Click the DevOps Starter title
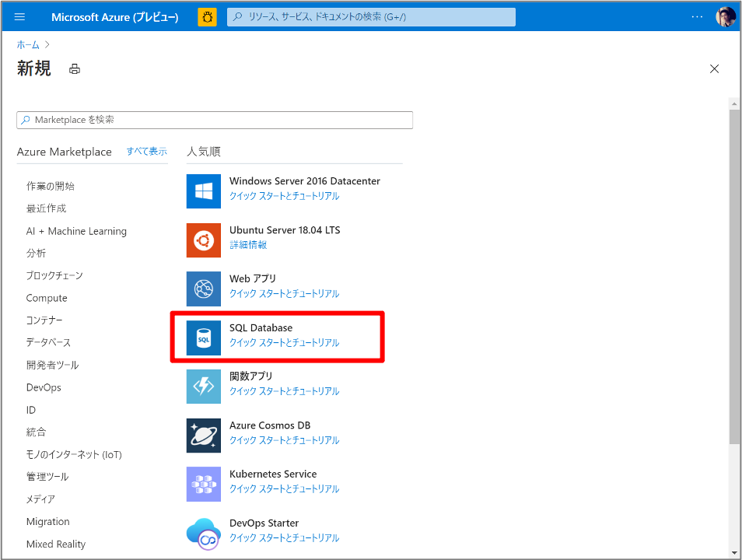The width and height of the screenshot is (742, 560). pyautogui.click(x=264, y=523)
